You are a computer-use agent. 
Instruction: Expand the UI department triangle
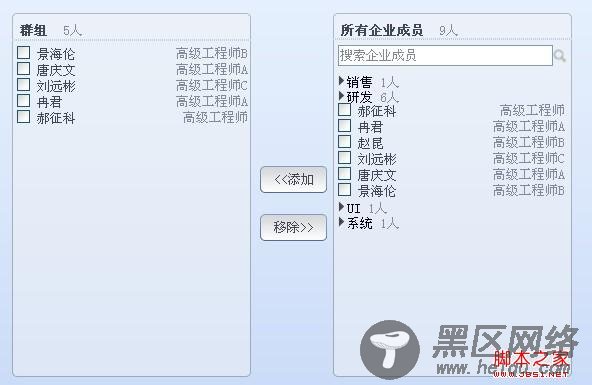341,207
